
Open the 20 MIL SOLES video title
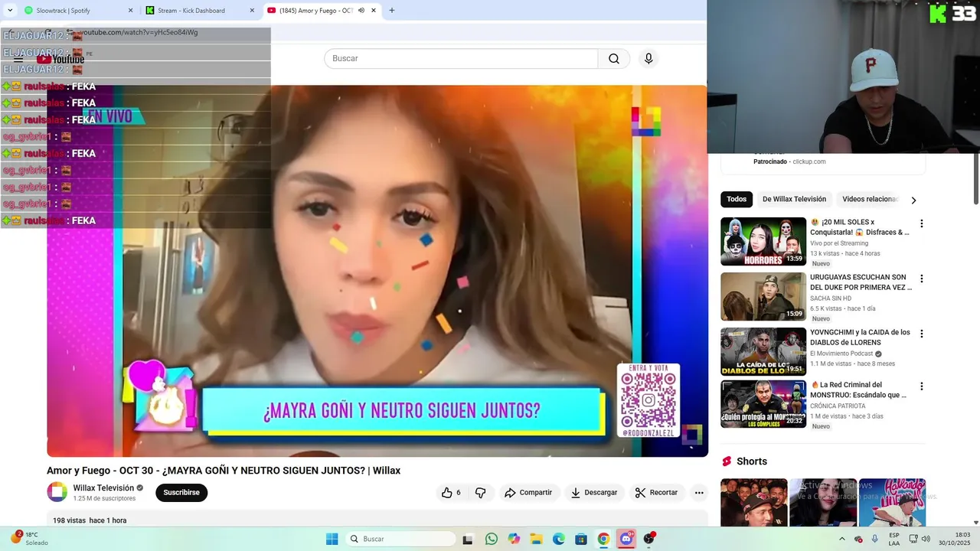click(x=860, y=227)
